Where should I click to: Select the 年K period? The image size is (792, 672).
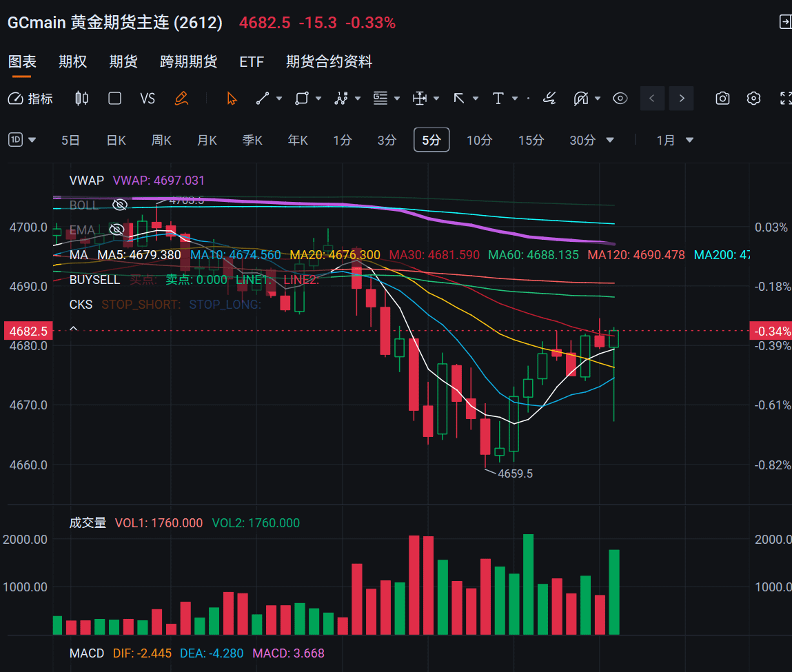298,141
